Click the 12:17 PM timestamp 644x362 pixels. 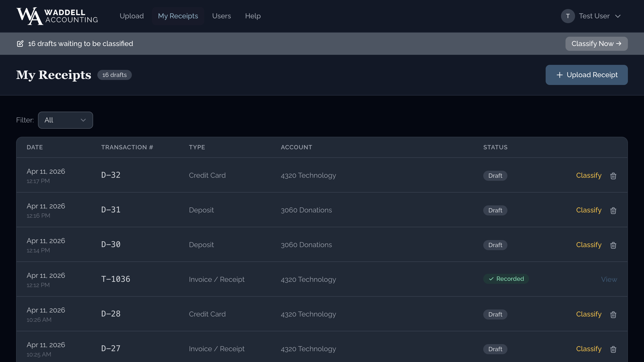coord(38,181)
